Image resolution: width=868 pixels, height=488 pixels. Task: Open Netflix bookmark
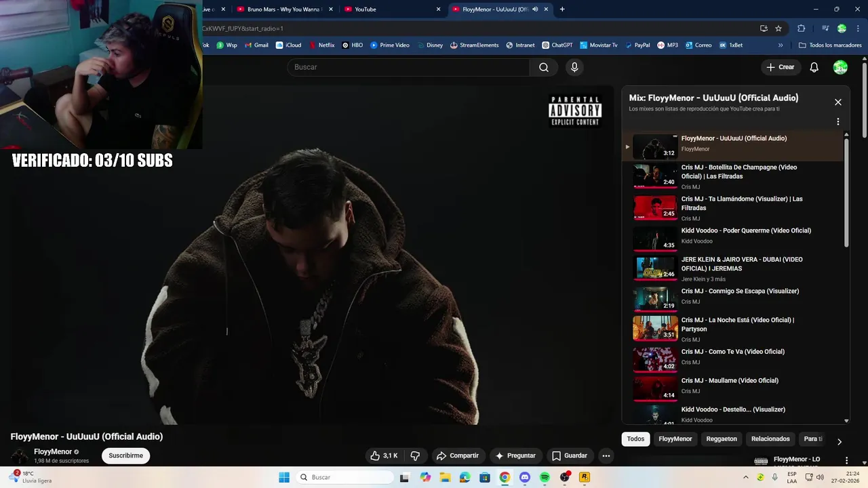(x=321, y=45)
